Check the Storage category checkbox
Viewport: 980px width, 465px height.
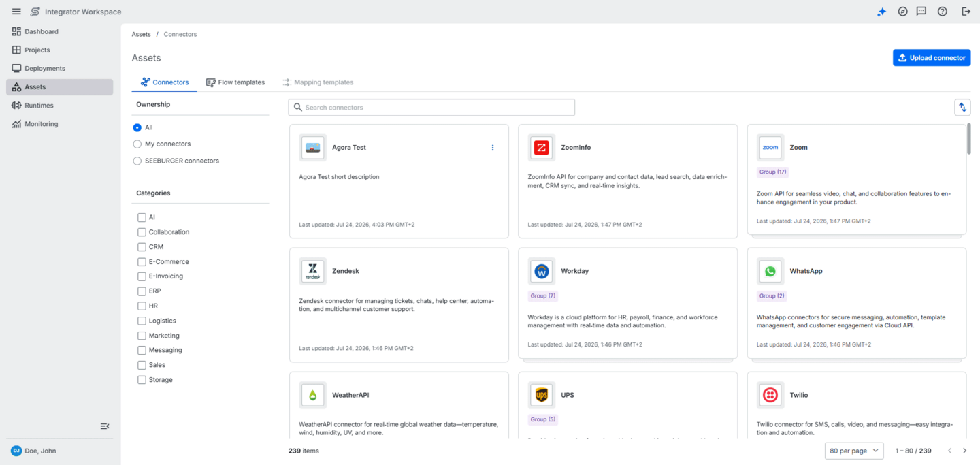click(142, 380)
